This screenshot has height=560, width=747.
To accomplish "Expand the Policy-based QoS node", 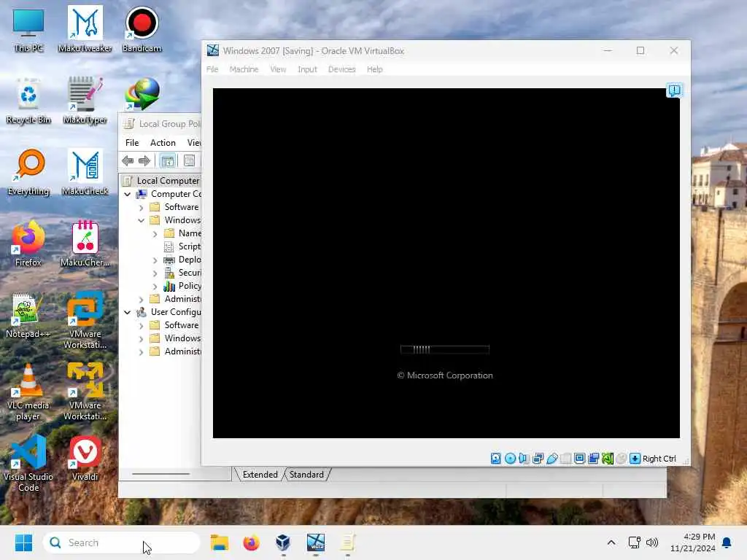I will 155,286.
